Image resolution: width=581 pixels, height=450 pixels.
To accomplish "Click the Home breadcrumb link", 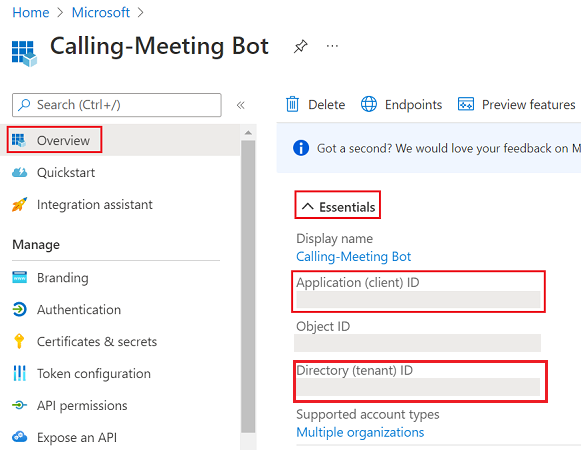I will tap(31, 13).
